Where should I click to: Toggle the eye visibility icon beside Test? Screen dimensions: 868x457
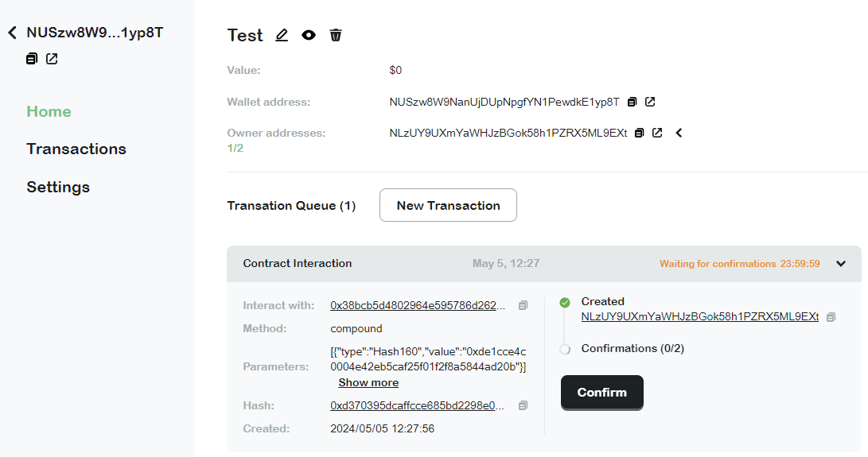[309, 35]
